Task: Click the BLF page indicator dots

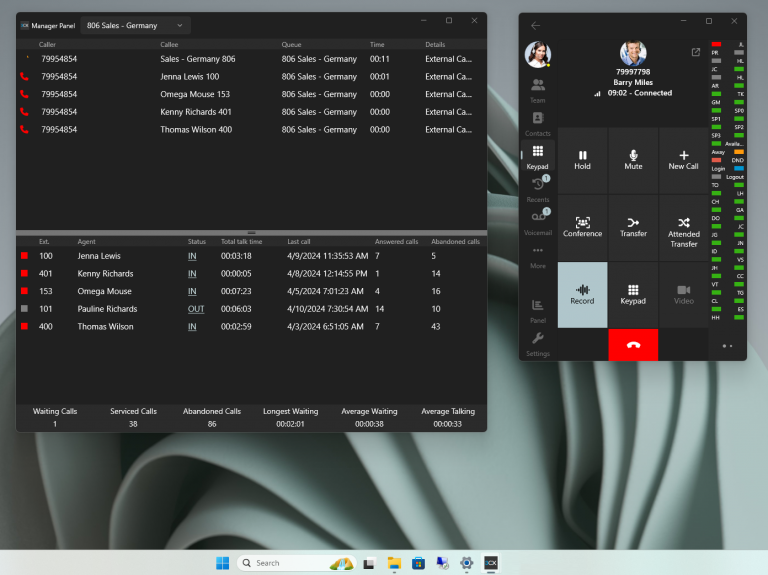Action: [727, 346]
